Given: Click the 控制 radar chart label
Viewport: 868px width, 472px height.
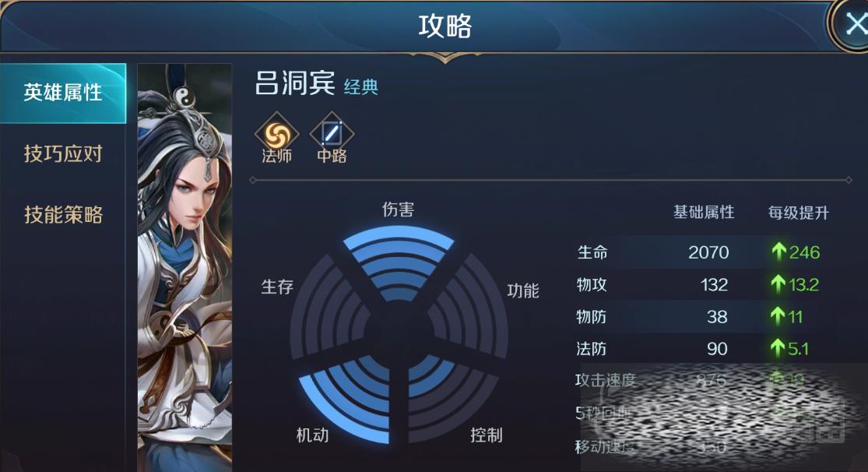Looking at the screenshot, I should click(x=486, y=435).
